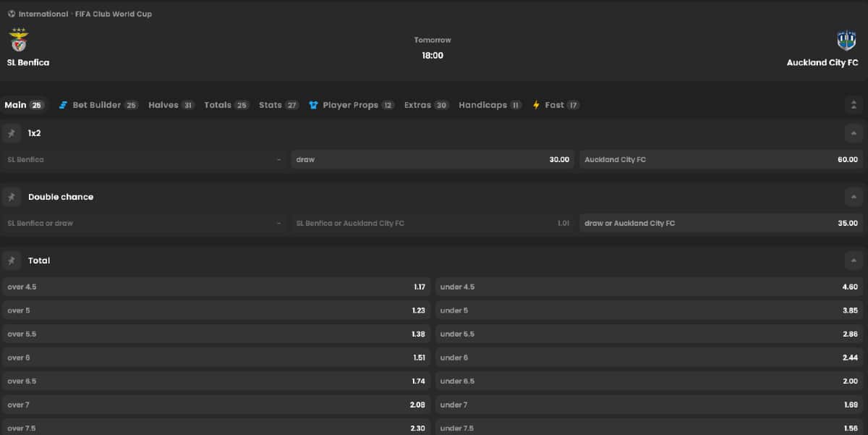Select SL Benfica 1x2 outcome
This screenshot has height=435, width=868.
pyautogui.click(x=144, y=159)
